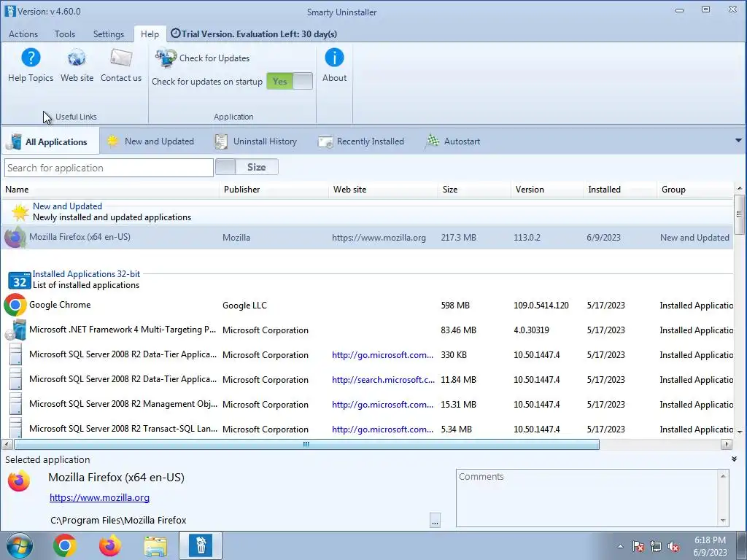Sort by the Installed column header

620,190
